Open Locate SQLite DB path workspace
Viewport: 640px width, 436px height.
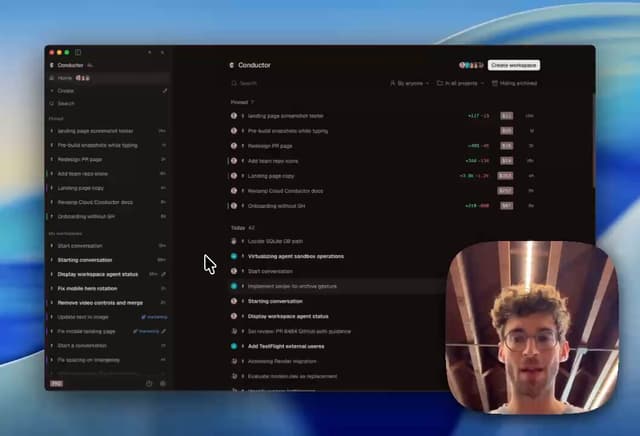tap(337, 241)
